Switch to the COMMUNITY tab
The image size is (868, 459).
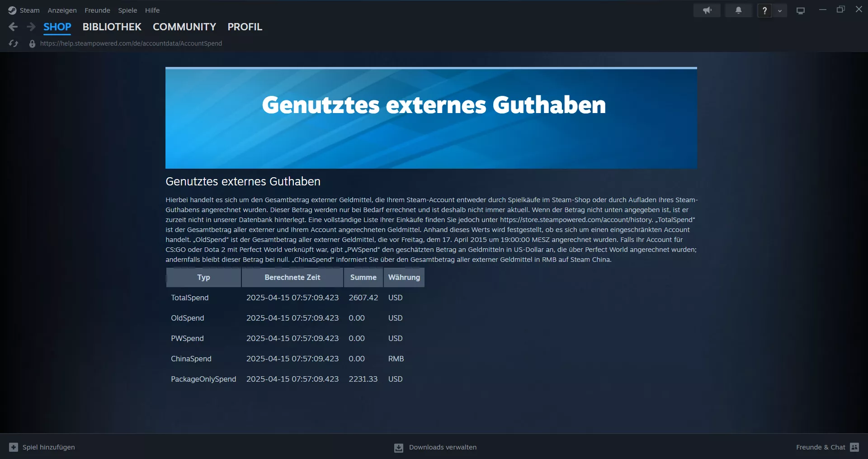184,27
